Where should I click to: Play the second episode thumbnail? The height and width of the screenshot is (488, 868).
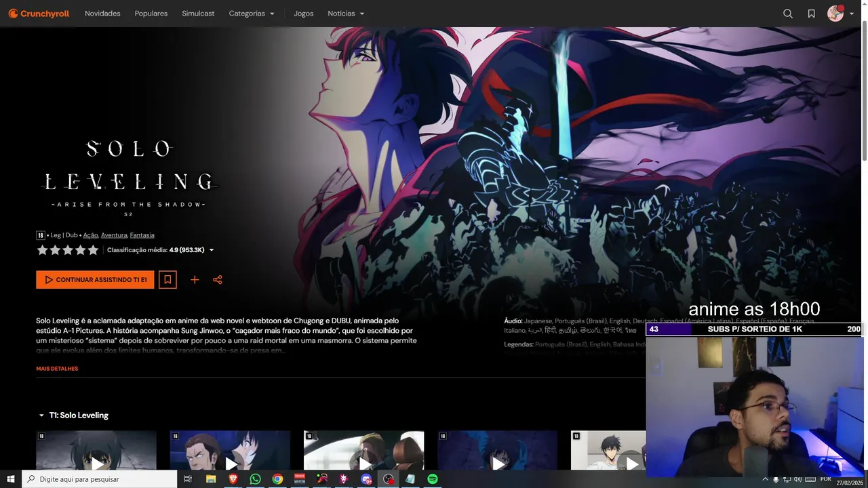(x=230, y=451)
